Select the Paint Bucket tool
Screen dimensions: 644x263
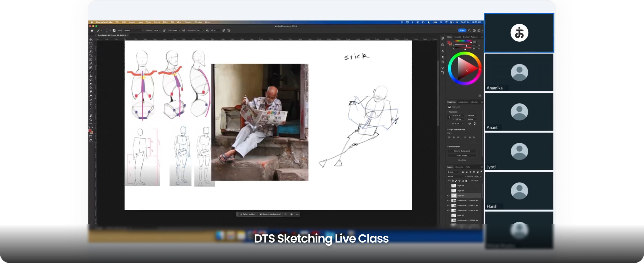pos(91,88)
